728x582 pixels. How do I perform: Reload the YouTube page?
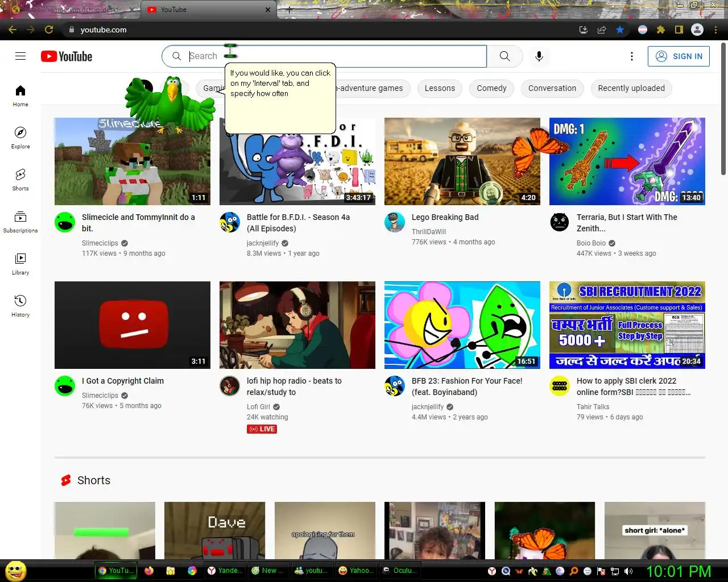tap(49, 30)
